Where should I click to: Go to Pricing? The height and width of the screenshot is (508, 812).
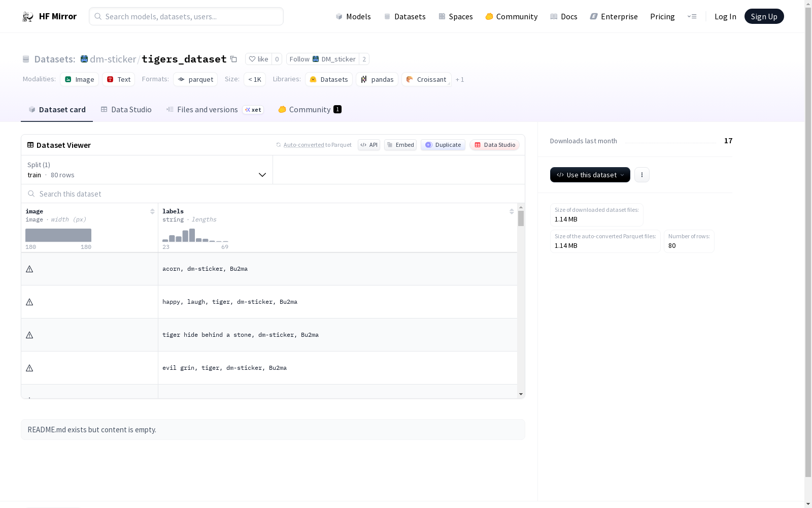pos(662,16)
